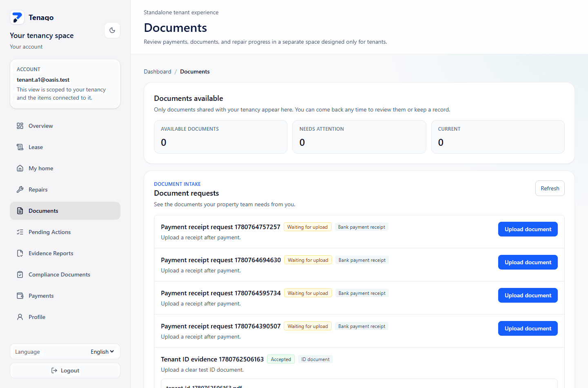
Task: Click title Payment receipt request 1780764595734
Action: tap(221, 293)
